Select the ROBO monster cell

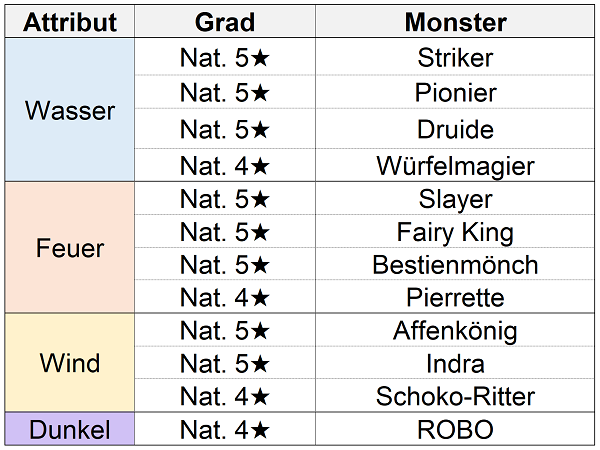455,430
